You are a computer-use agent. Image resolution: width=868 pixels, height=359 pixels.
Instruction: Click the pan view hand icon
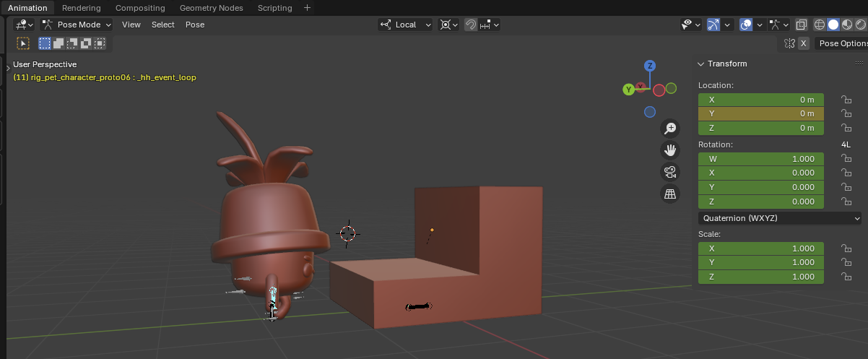670,150
